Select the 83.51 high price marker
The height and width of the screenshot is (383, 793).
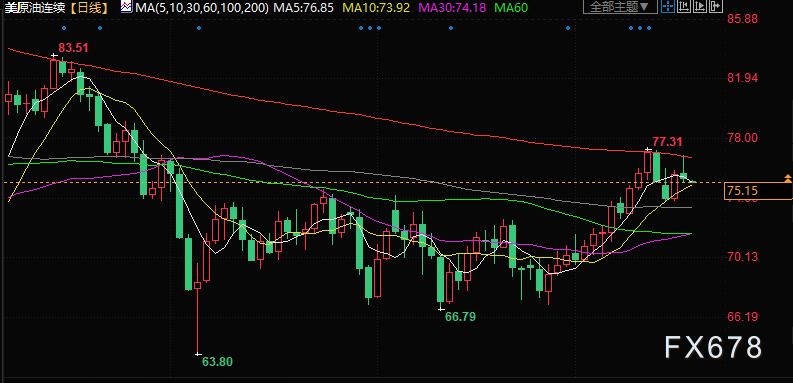pos(73,48)
